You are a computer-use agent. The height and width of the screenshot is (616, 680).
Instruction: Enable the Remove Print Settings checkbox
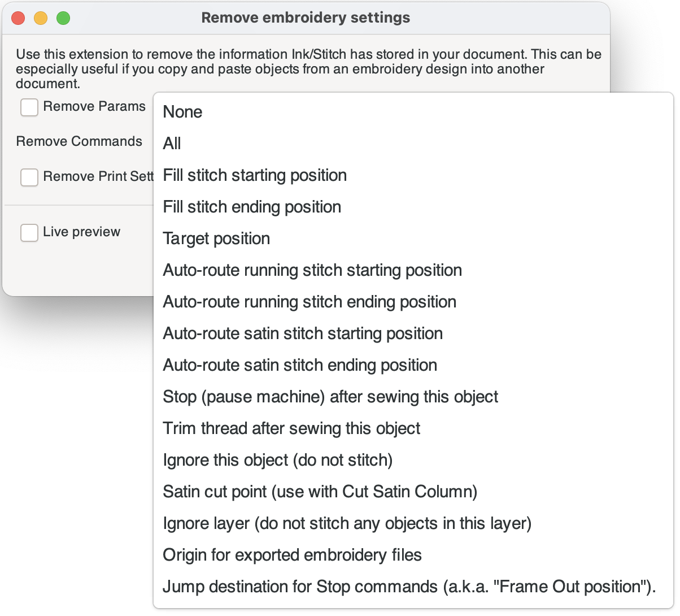29,177
